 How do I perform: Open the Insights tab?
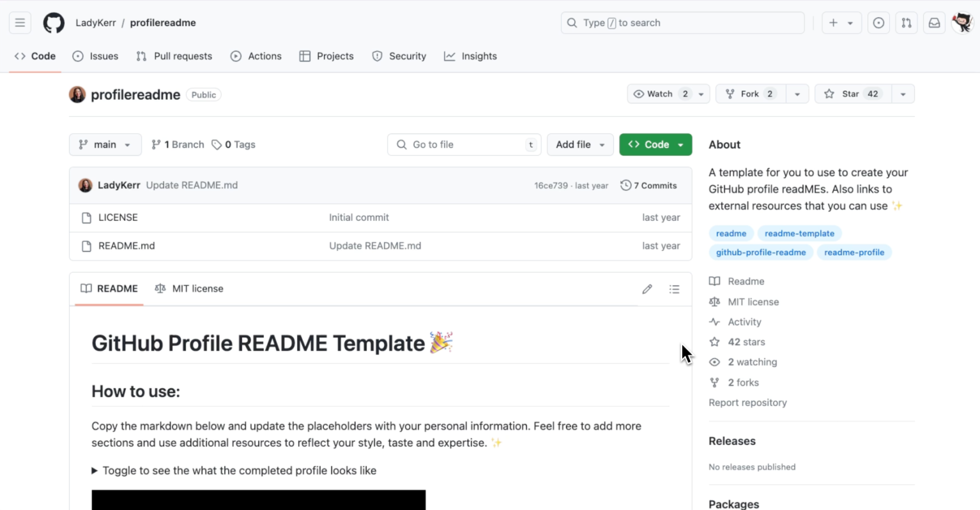[x=470, y=56]
